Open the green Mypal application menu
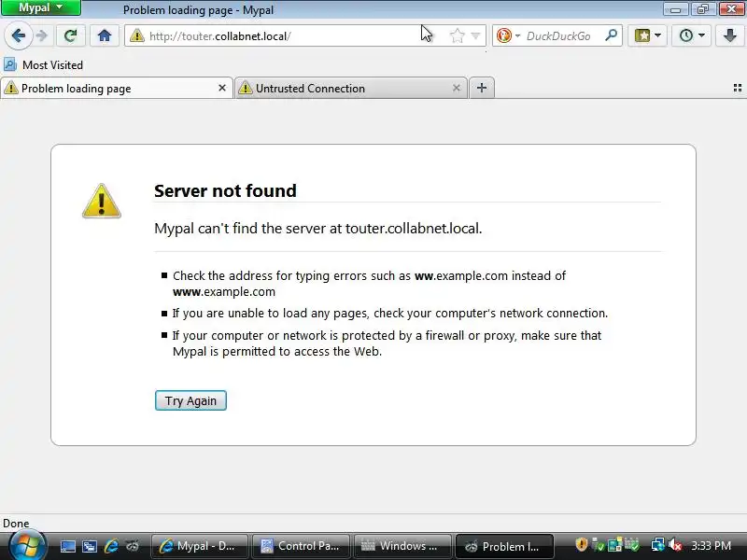 tap(40, 7)
